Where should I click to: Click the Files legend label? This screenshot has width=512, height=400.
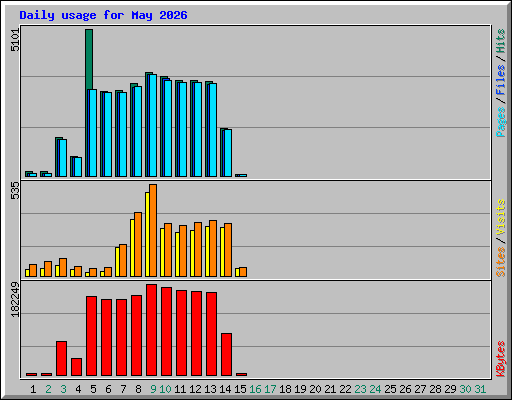[501, 79]
